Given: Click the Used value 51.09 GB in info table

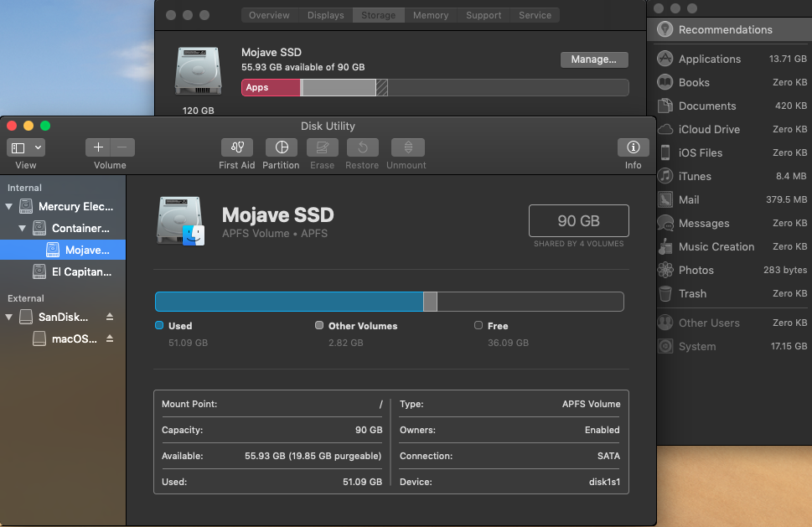Looking at the screenshot, I should [362, 482].
